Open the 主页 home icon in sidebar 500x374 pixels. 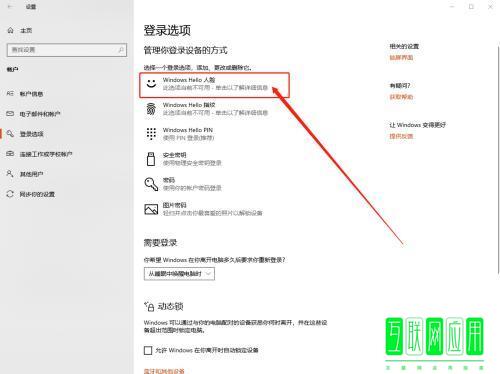point(10,30)
